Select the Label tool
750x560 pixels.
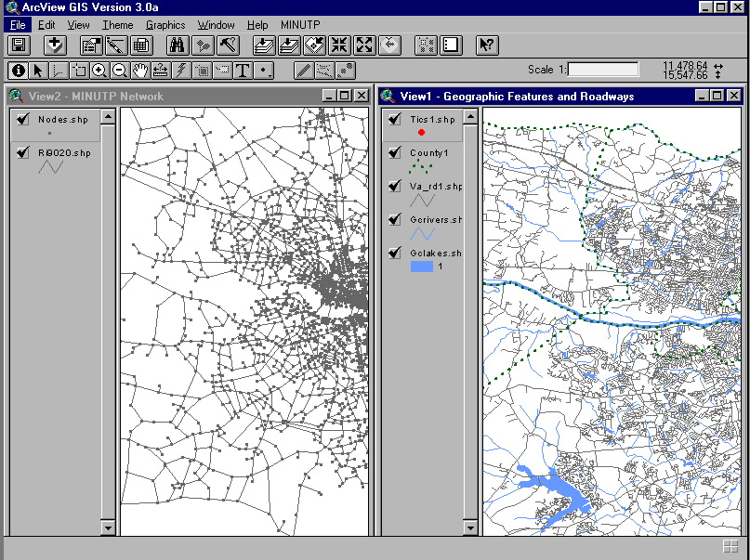(x=222, y=71)
